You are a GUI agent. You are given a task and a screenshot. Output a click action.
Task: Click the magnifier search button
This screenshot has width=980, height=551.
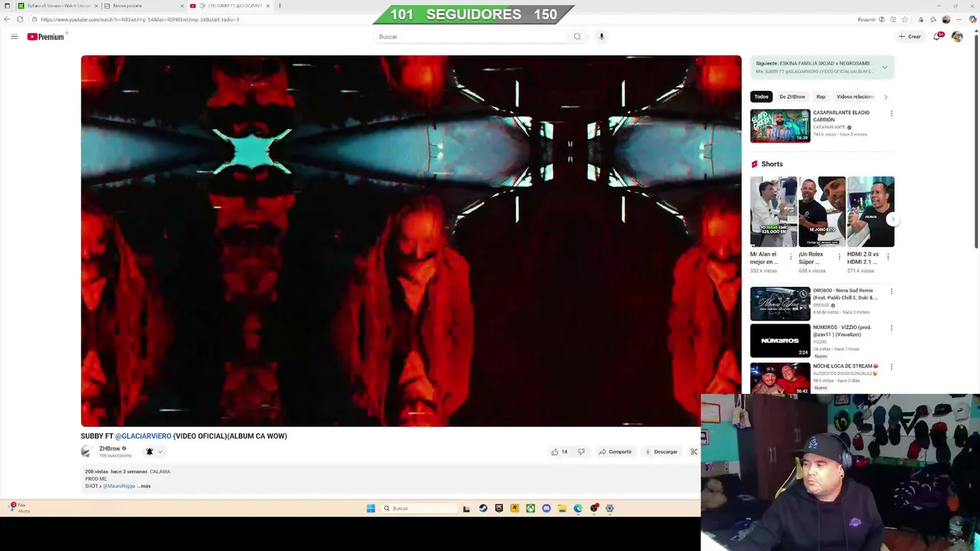(577, 37)
